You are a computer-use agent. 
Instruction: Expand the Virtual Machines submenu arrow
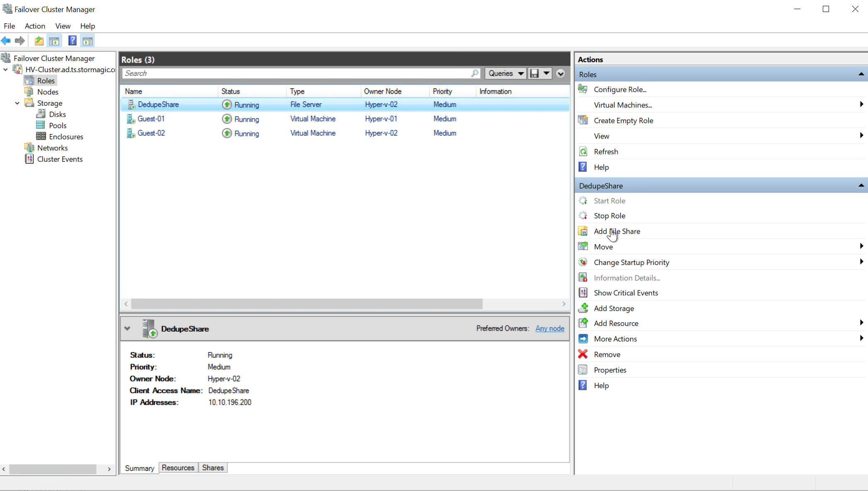click(x=861, y=105)
